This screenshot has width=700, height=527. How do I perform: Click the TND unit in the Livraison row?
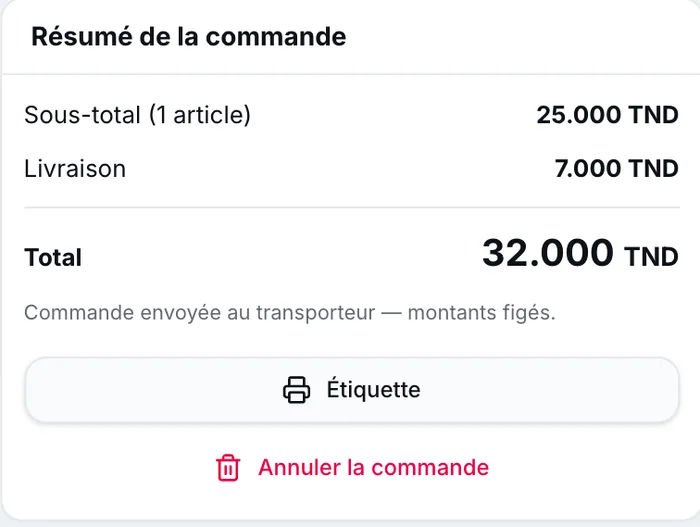(x=654, y=169)
